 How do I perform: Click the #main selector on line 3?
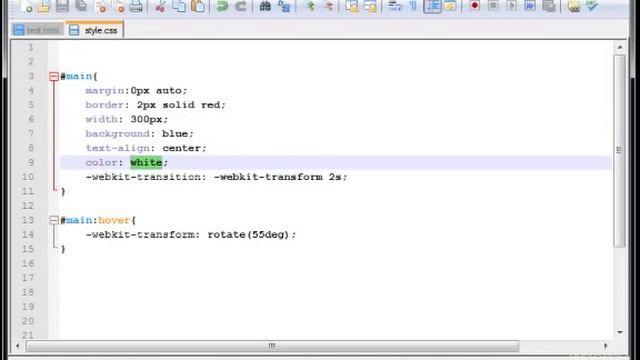coord(76,76)
